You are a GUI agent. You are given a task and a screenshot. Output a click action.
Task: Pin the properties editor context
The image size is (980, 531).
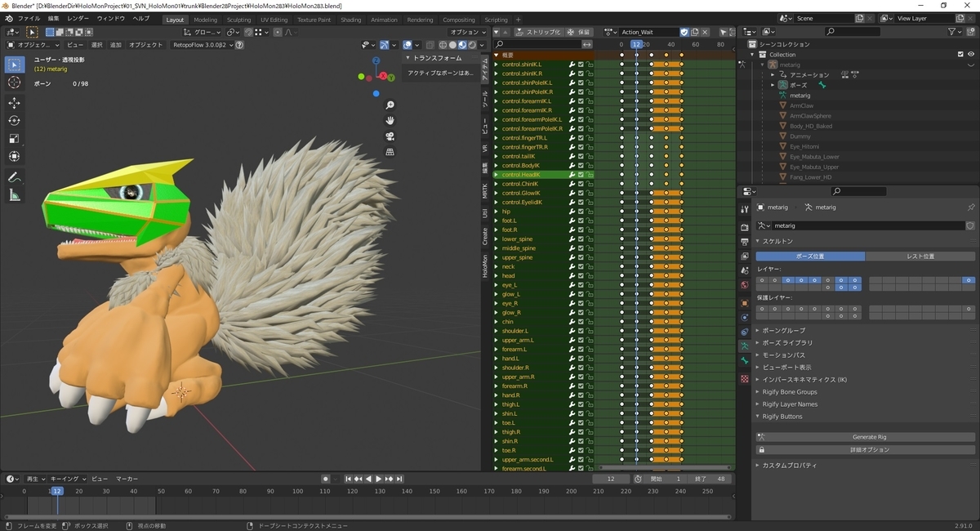(x=970, y=207)
